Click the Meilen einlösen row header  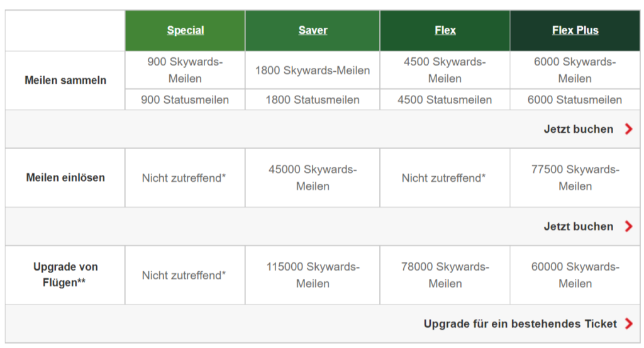tap(65, 177)
